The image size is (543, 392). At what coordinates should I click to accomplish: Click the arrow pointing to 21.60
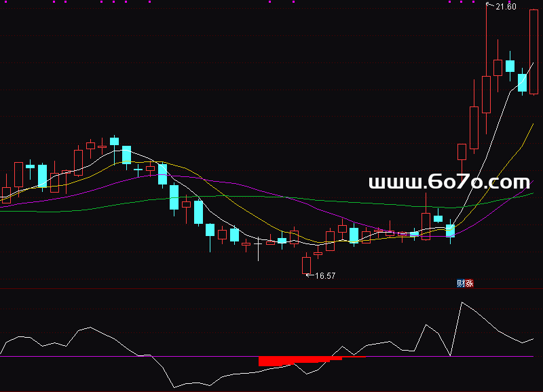click(490, 6)
